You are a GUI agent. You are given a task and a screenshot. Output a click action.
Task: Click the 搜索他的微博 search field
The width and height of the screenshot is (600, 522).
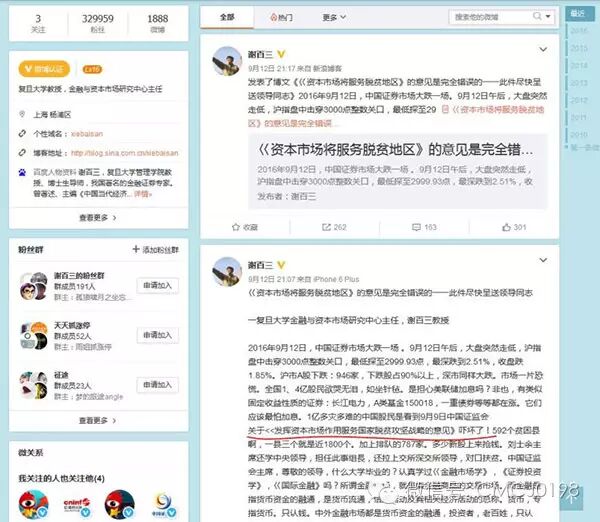click(x=491, y=17)
